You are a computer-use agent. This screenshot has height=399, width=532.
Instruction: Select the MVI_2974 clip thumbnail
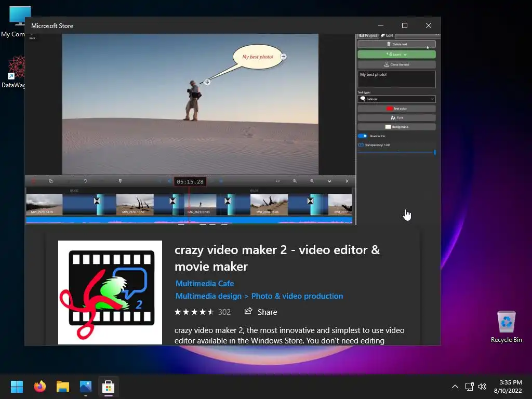tap(135, 204)
